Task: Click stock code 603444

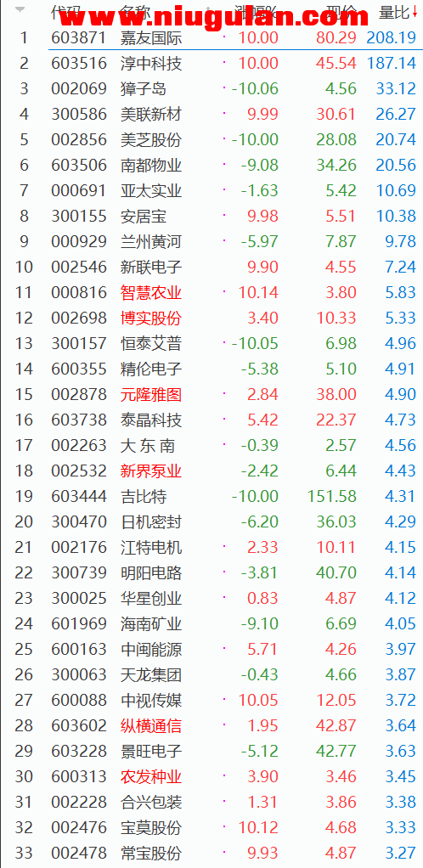Action: (79, 497)
